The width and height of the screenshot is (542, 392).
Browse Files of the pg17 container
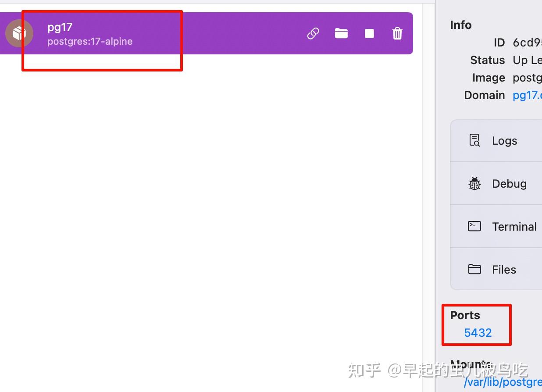point(503,269)
